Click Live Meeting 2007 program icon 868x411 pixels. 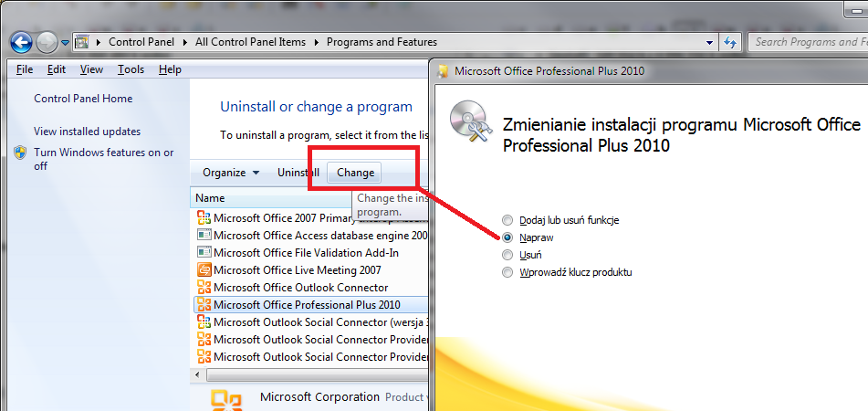coord(204,270)
